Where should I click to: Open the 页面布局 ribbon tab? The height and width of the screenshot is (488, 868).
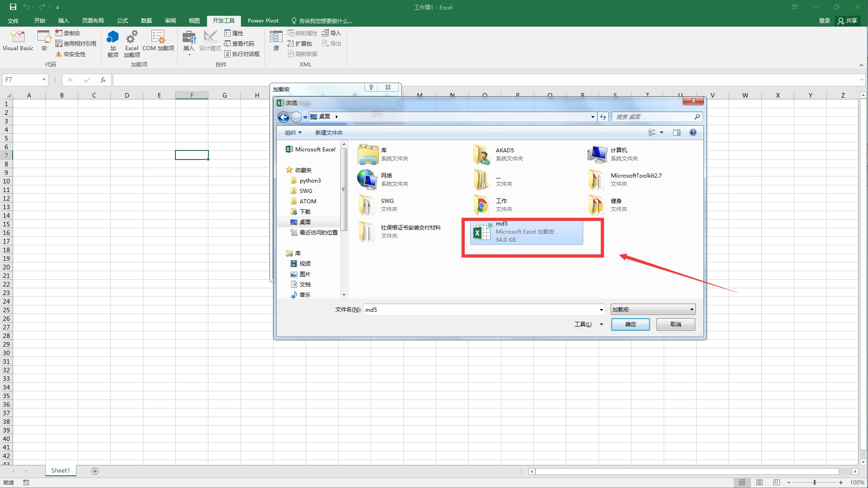93,20
